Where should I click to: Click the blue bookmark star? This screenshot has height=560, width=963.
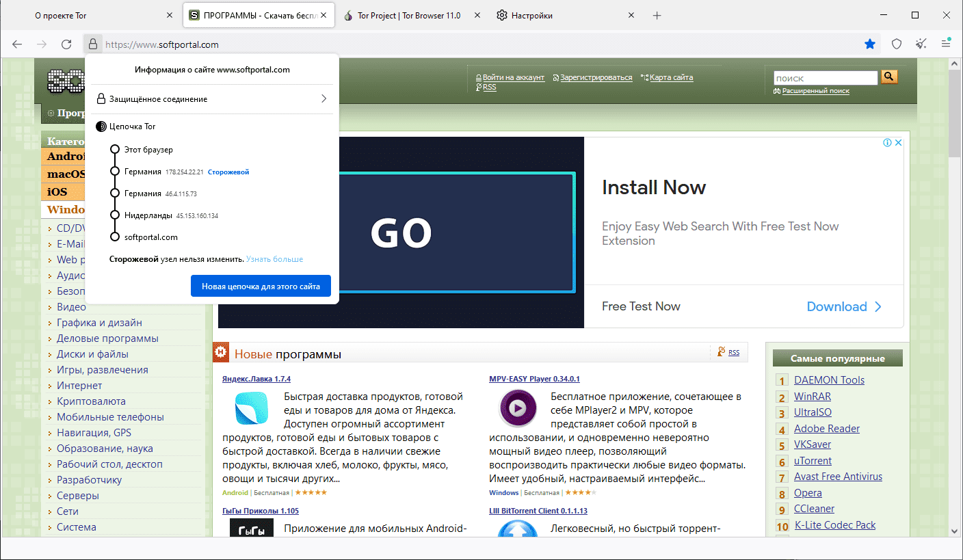click(870, 44)
